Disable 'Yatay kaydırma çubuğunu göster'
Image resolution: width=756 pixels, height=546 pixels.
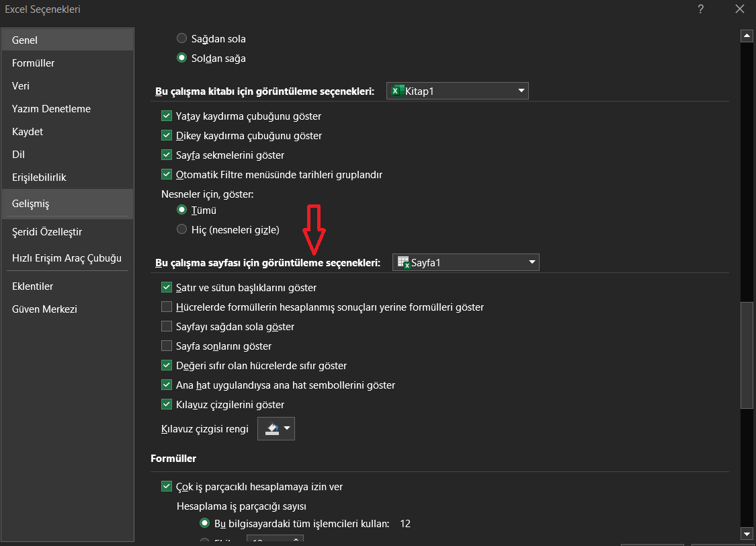tap(166, 116)
